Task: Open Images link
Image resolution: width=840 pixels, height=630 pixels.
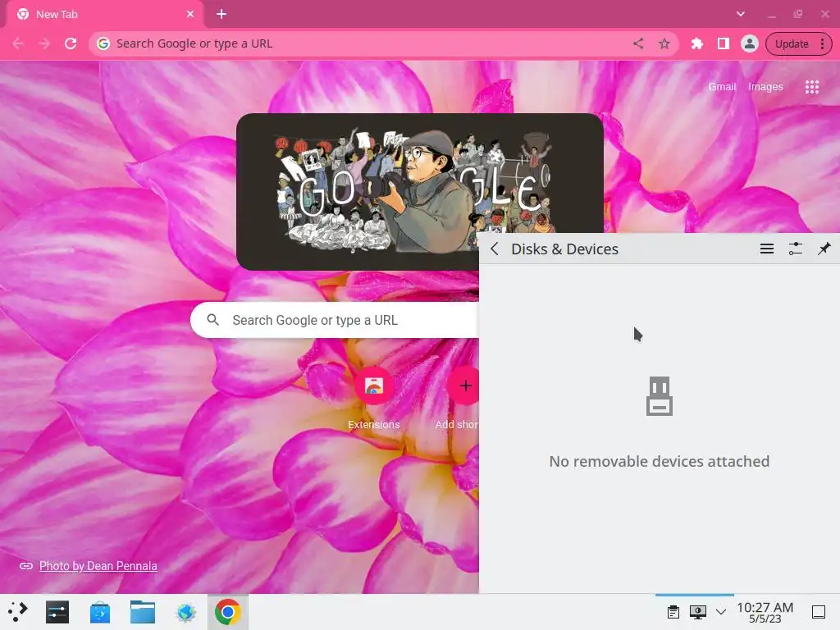Action: point(765,87)
